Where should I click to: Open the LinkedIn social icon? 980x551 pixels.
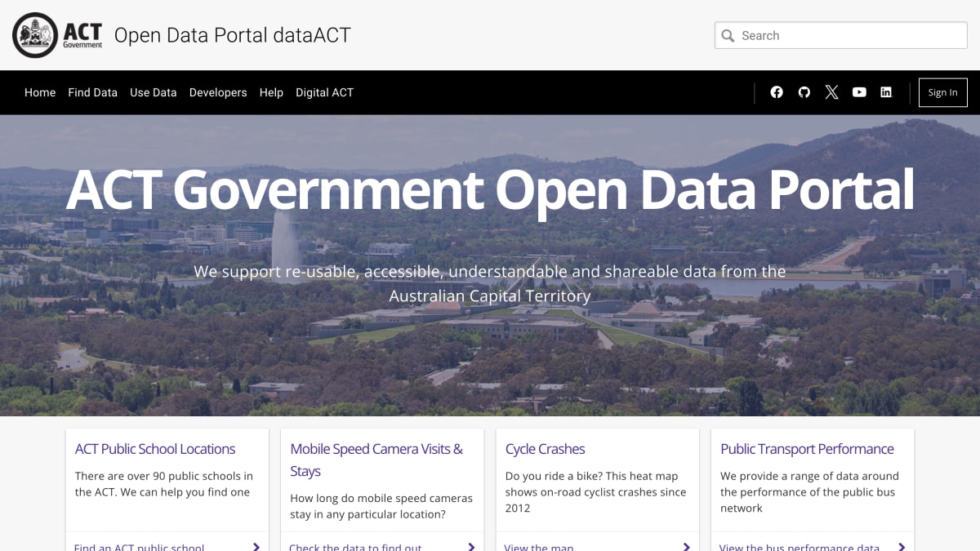886,92
